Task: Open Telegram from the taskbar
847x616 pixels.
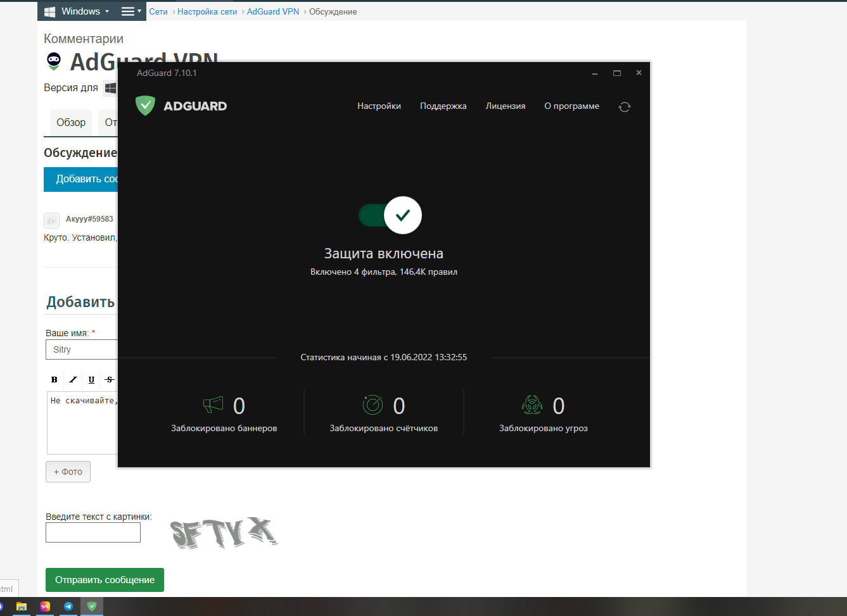Action: click(x=68, y=607)
